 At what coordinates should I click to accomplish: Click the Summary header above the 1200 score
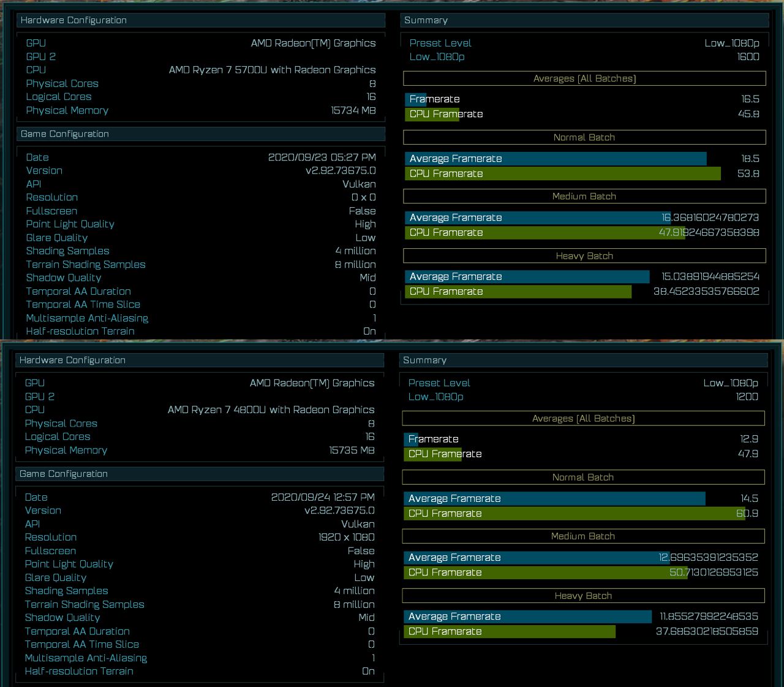[x=583, y=360]
